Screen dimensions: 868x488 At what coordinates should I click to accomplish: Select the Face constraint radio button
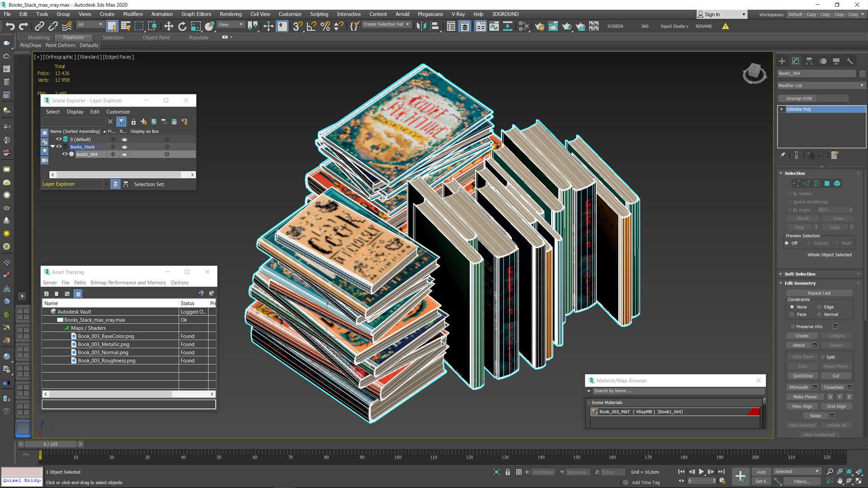(792, 314)
